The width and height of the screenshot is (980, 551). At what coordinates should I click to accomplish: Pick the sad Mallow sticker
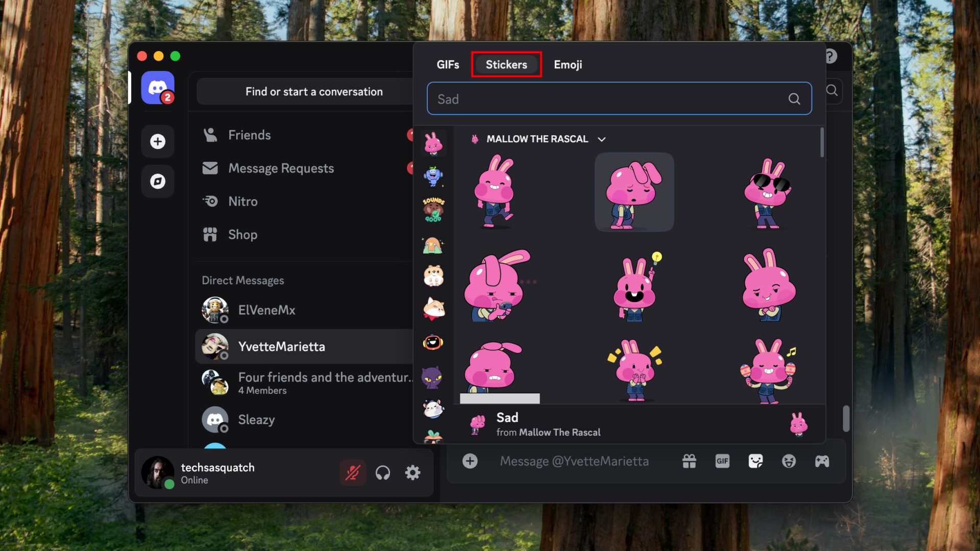pos(634,192)
